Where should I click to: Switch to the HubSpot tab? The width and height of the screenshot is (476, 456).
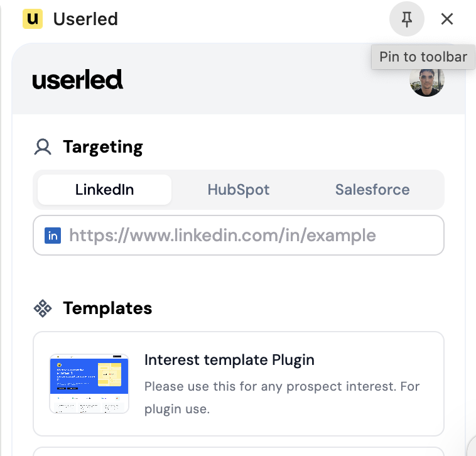click(239, 190)
